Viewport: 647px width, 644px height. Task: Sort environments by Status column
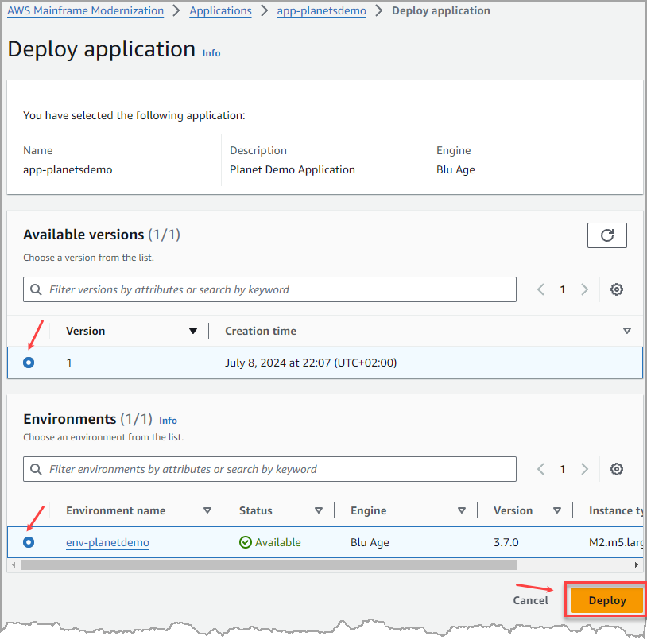318,510
